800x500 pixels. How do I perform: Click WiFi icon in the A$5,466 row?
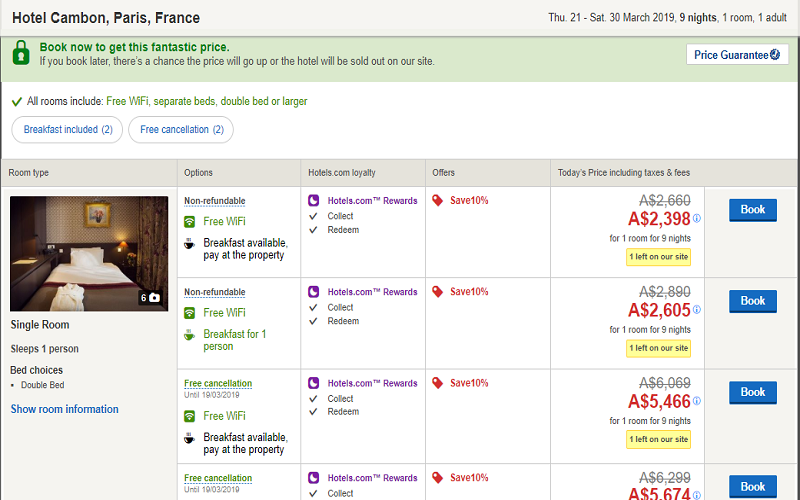tap(189, 416)
